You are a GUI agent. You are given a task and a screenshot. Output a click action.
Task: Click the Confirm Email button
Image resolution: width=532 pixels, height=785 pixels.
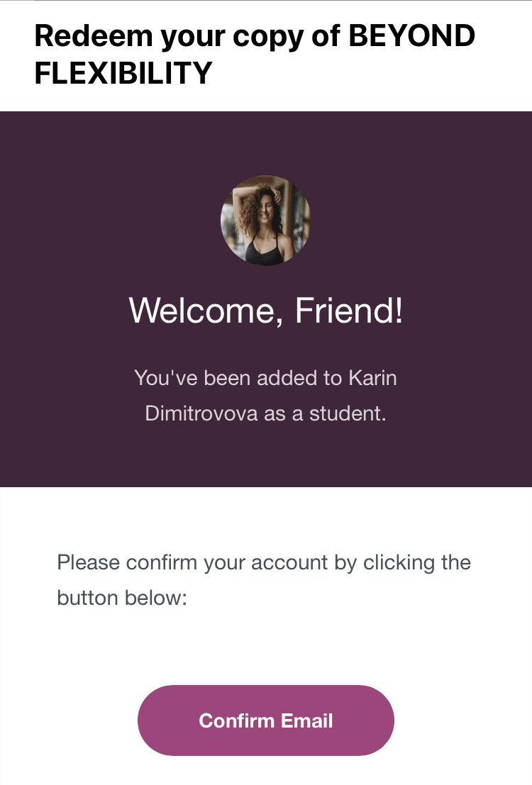(x=265, y=720)
